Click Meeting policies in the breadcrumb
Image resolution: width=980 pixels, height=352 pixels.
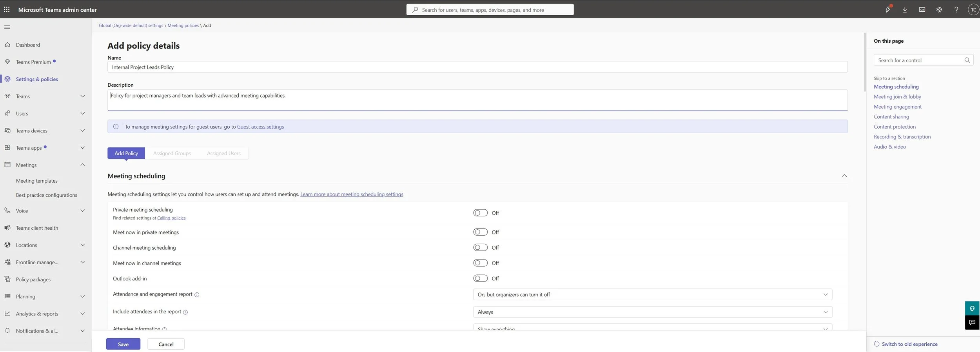183,25
